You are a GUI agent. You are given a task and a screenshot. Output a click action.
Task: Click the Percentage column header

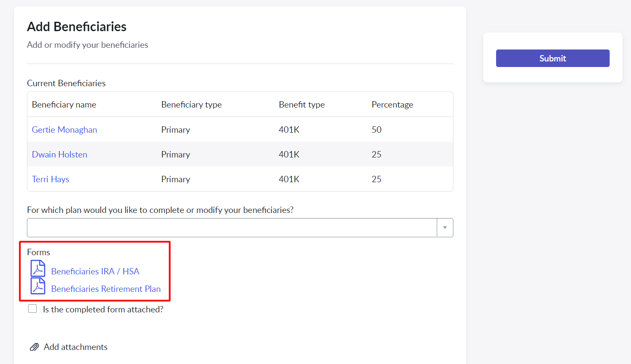click(x=392, y=105)
